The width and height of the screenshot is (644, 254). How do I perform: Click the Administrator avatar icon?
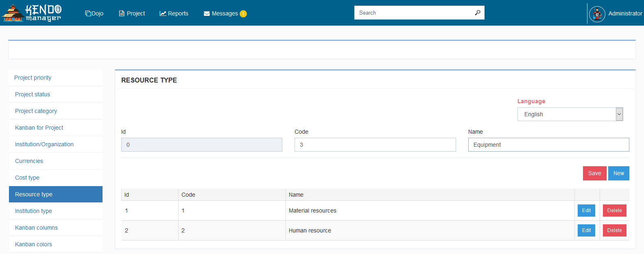pos(597,14)
